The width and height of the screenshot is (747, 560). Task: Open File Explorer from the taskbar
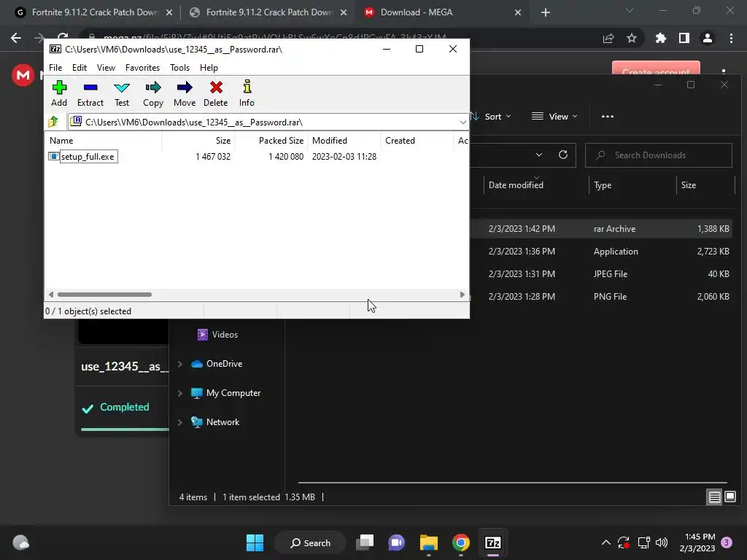pos(428,542)
